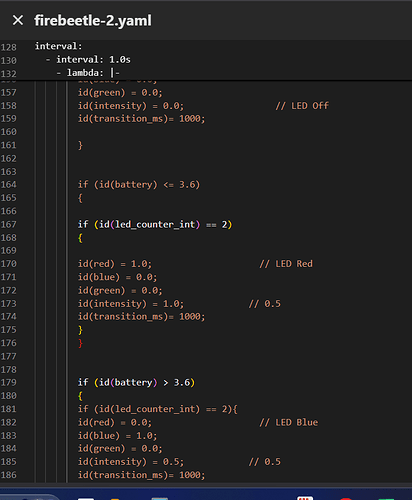Image resolution: width=412 pixels, height=500 pixels.
Task: Click the firebeetle-2.yaml file title
Action: [93, 21]
